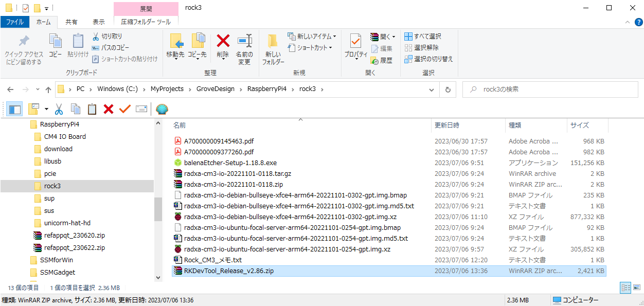Viewport: 644px width, 306px height.
Task: Switch to the ホーム tab
Action: click(x=44, y=22)
